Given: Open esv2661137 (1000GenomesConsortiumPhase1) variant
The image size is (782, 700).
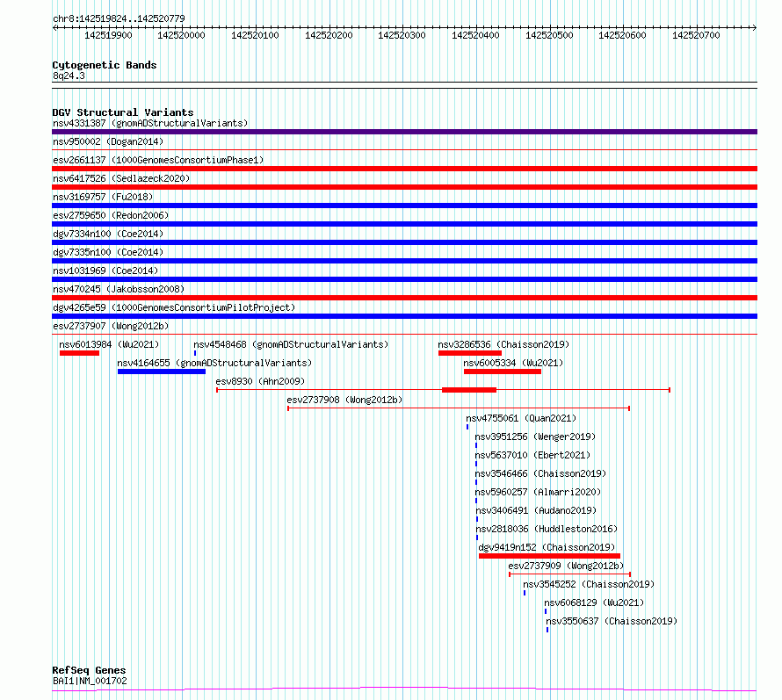Looking at the screenshot, I should click(x=158, y=160).
